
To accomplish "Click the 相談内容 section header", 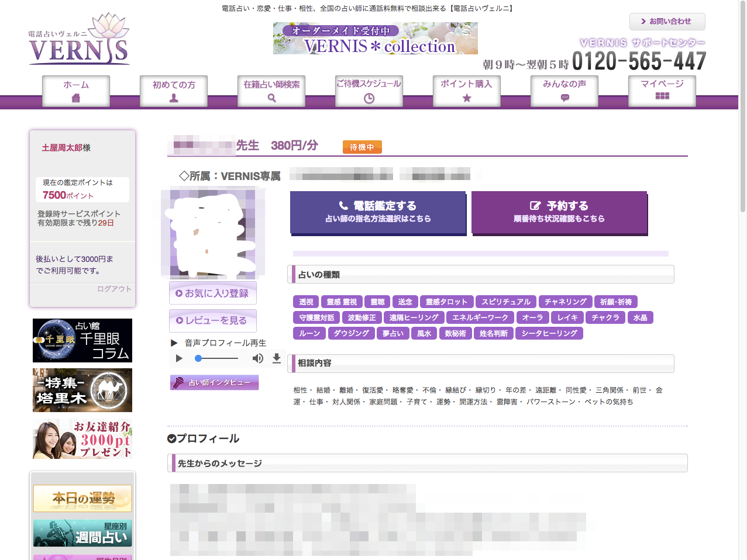I will click(x=481, y=363).
